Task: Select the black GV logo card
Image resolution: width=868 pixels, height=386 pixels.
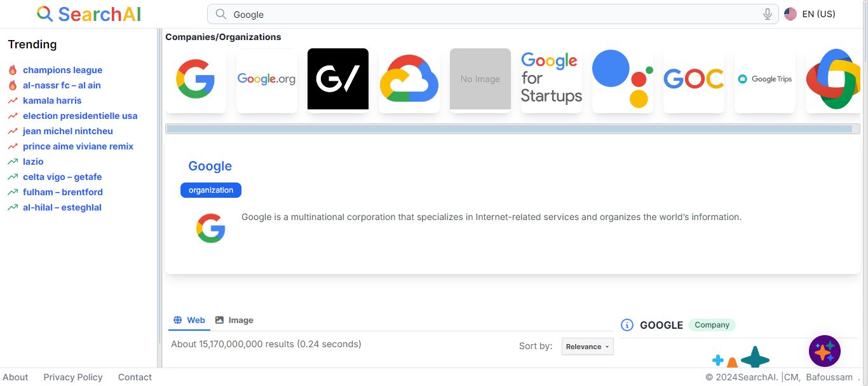Action: coord(338,79)
